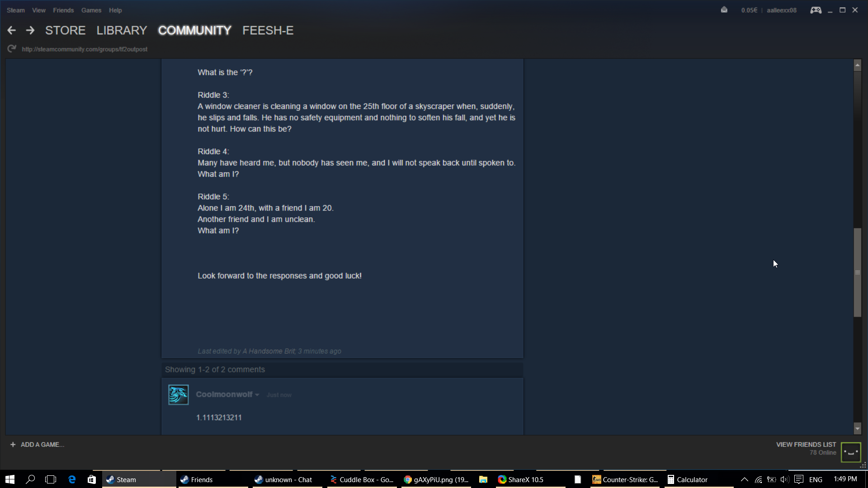The image size is (868, 488).
Task: Click the friends list smiley avatar
Action: (x=851, y=452)
